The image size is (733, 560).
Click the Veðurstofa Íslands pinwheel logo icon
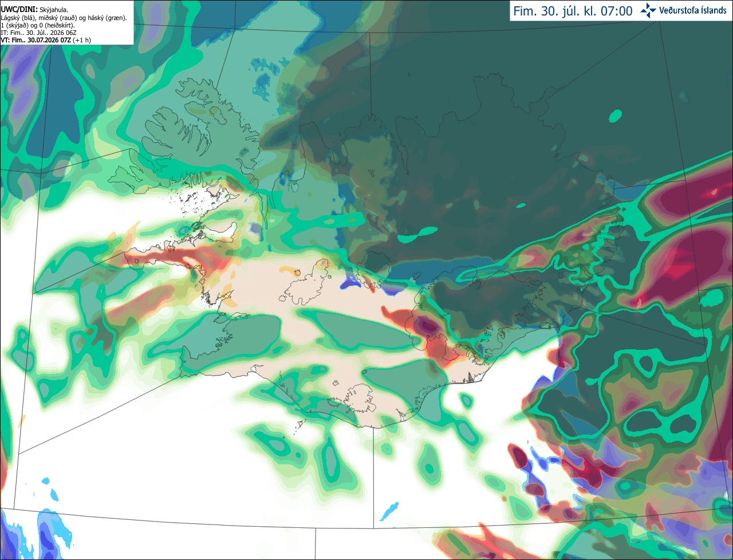point(648,11)
